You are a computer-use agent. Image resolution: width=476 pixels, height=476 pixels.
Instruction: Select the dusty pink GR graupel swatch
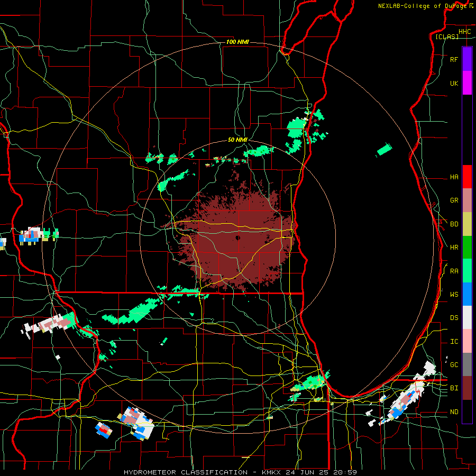tap(467, 200)
